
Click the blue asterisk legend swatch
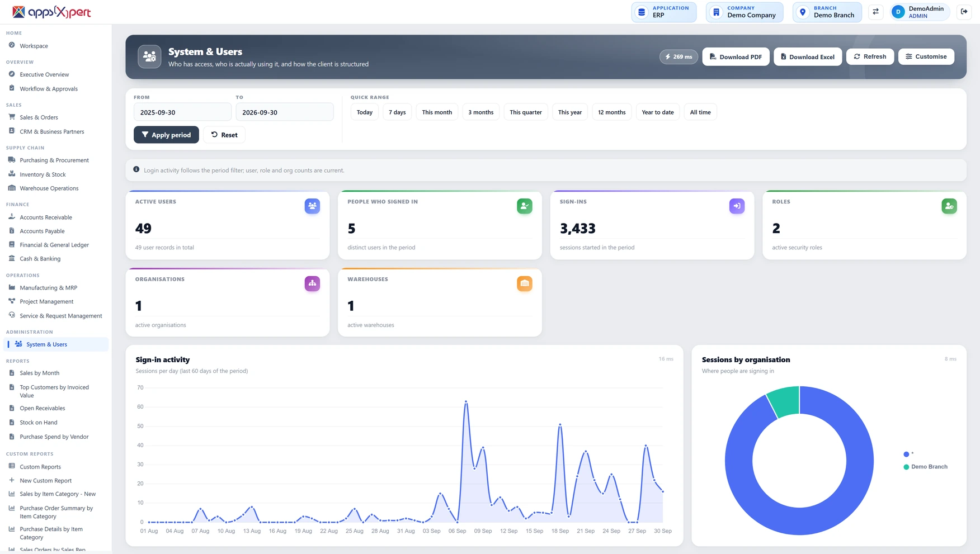coord(906,454)
